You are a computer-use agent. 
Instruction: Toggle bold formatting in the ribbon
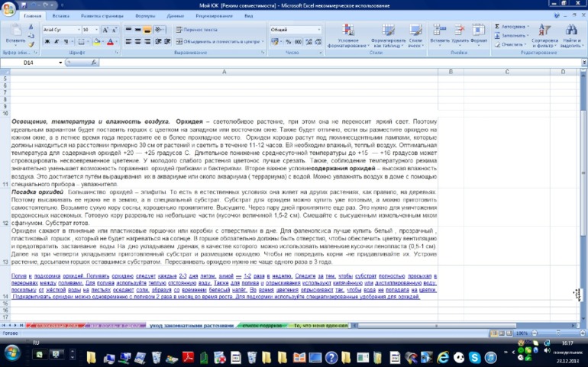tap(45, 42)
